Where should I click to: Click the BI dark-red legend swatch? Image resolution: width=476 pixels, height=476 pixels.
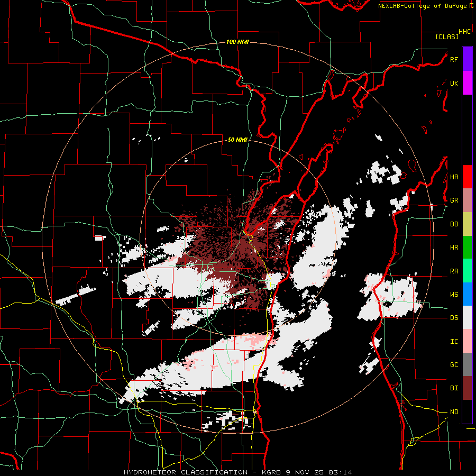[x=467, y=388]
